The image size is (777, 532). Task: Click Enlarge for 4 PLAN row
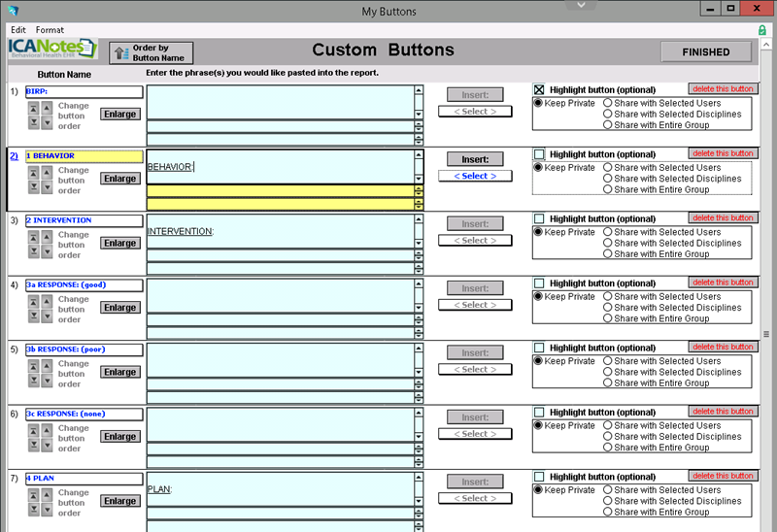point(119,501)
